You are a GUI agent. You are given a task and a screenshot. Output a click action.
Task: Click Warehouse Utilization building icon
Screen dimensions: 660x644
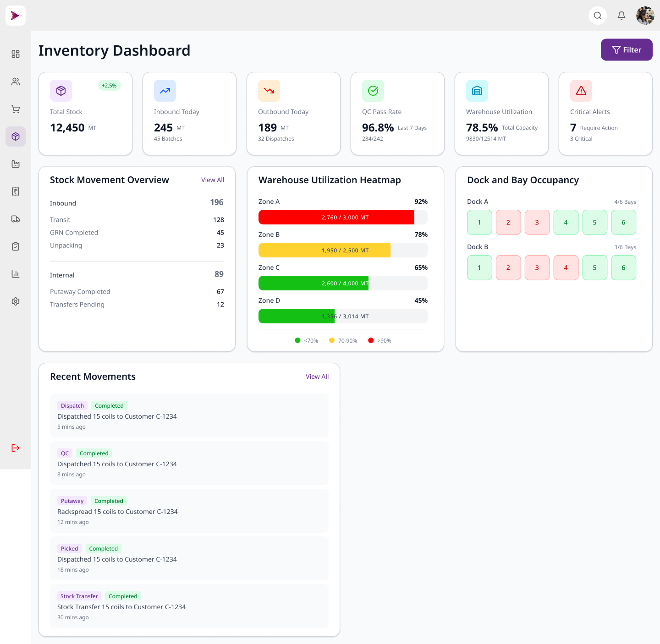(477, 91)
